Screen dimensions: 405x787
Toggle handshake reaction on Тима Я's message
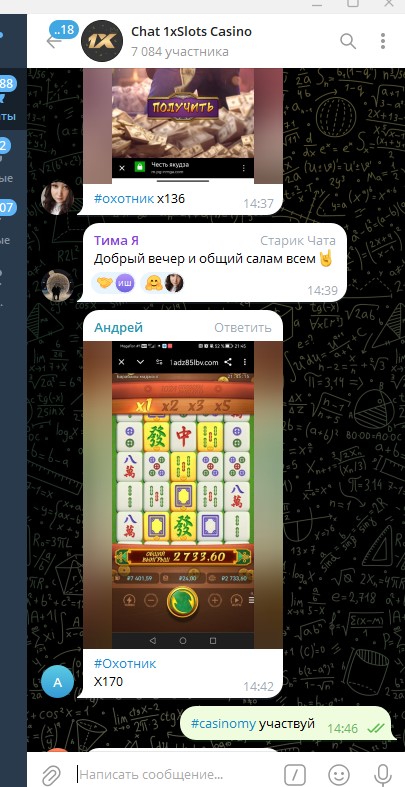[113, 284]
